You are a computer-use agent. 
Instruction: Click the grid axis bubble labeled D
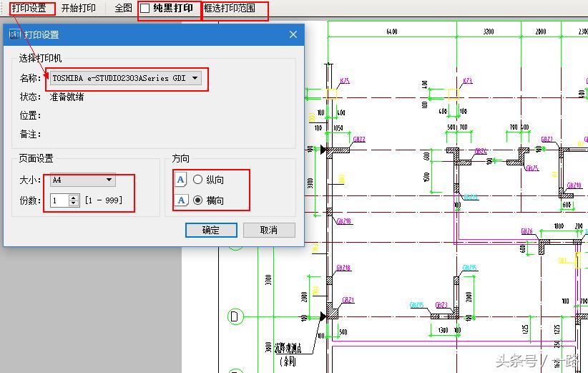pyautogui.click(x=234, y=316)
